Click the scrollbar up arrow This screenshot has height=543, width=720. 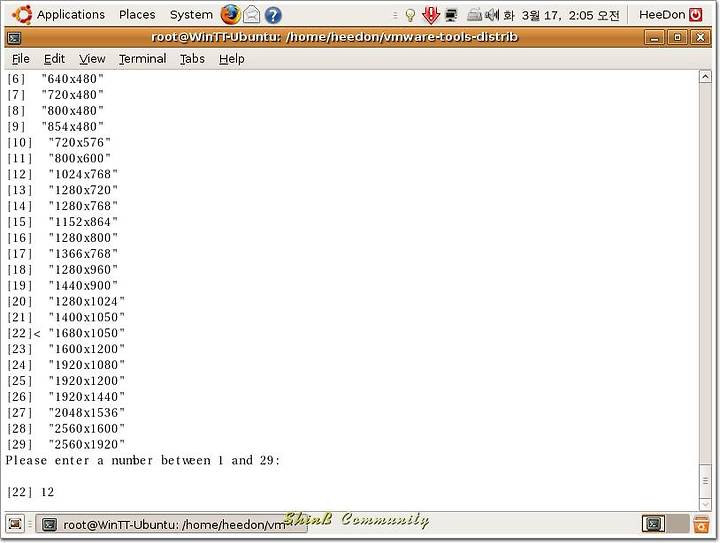[x=705, y=77]
